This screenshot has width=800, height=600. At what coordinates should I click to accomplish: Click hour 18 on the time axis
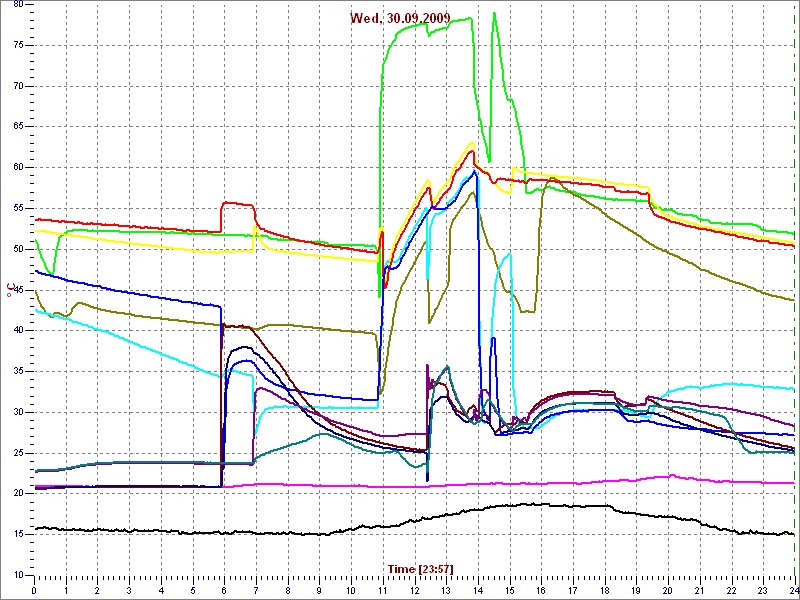[605, 592]
